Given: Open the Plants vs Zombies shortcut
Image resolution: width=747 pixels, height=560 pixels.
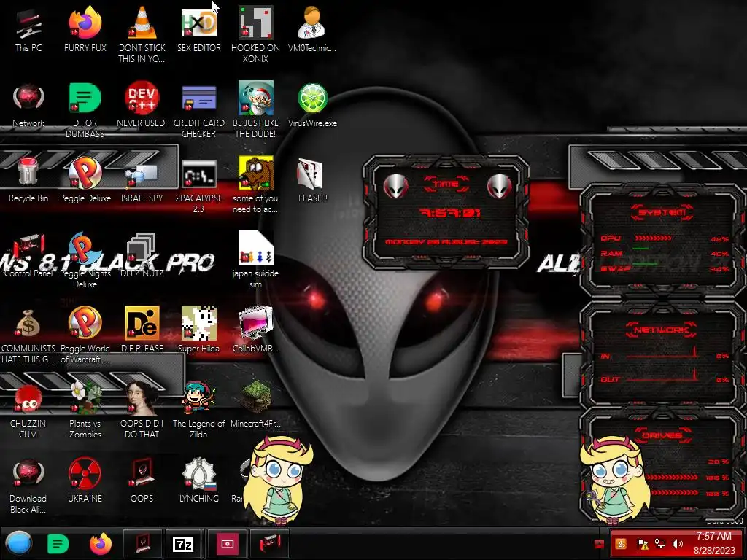Looking at the screenshot, I should pyautogui.click(x=85, y=398).
